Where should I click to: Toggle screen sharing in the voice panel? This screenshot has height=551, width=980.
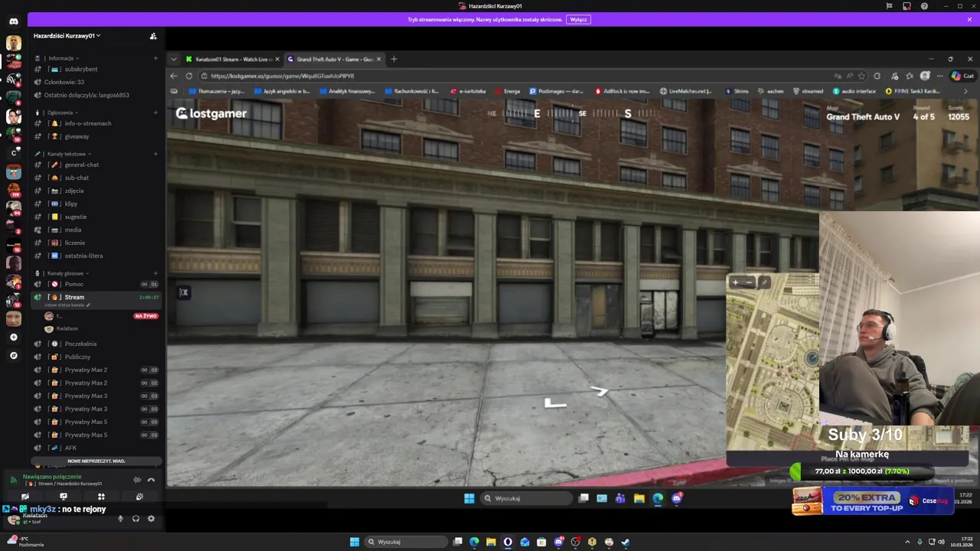(64, 497)
